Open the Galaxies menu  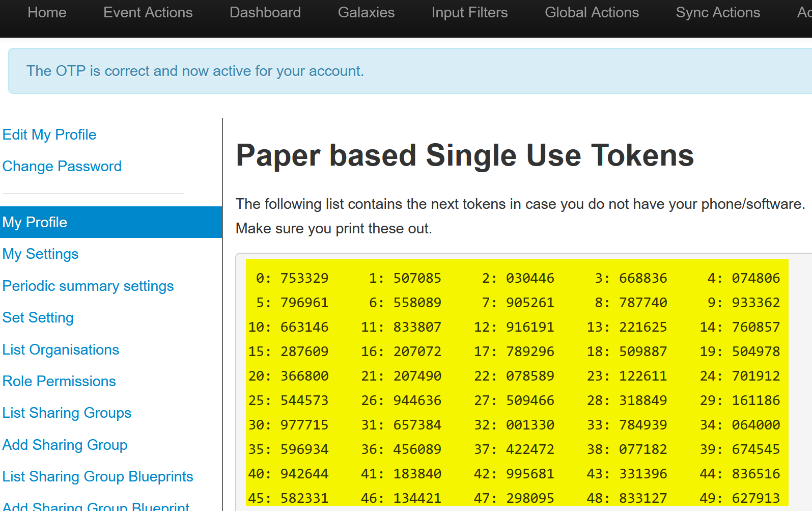366,12
